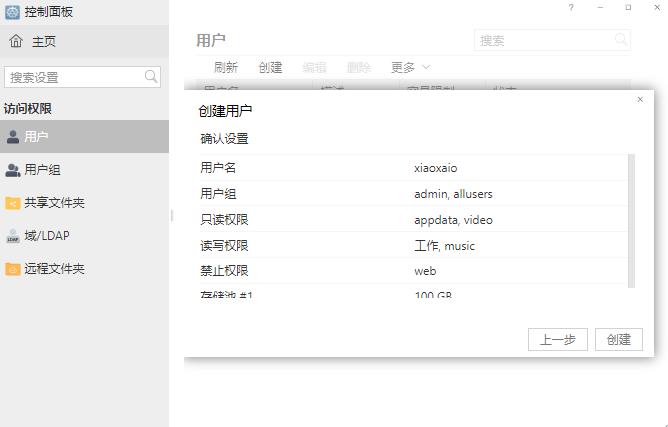Go to 主页 via the home icon
This screenshot has width=668, height=427.
(16, 42)
